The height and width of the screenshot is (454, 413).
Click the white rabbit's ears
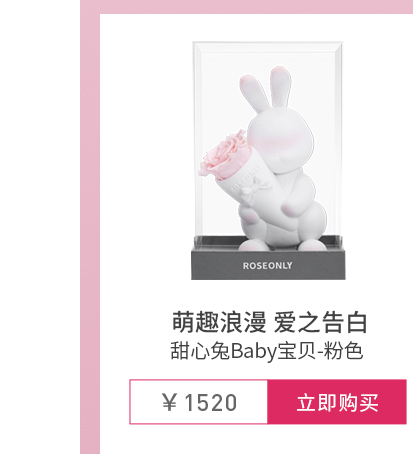pyautogui.click(x=266, y=89)
